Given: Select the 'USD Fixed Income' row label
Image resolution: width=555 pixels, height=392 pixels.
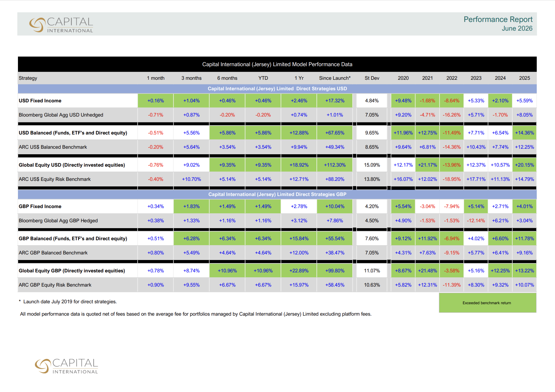Looking at the screenshot, I should pos(40,101).
